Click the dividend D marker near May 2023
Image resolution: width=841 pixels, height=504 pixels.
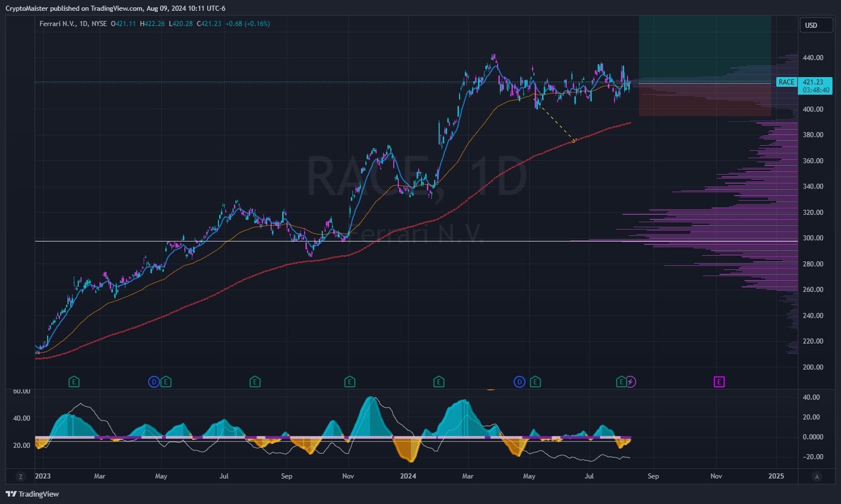(154, 382)
